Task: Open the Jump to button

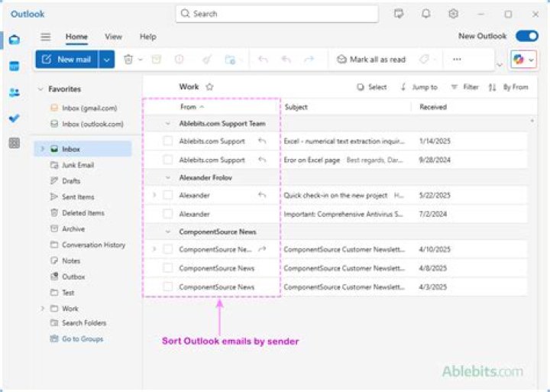Action: pyautogui.click(x=419, y=87)
